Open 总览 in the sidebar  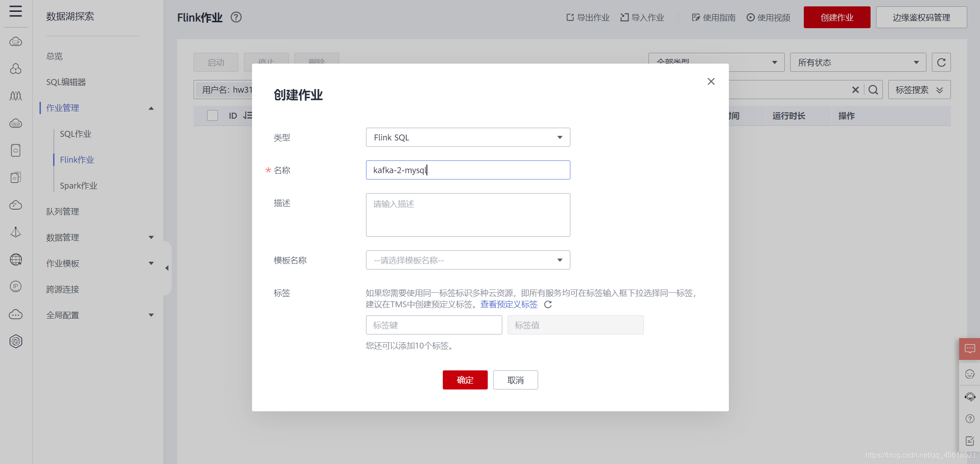click(54, 56)
